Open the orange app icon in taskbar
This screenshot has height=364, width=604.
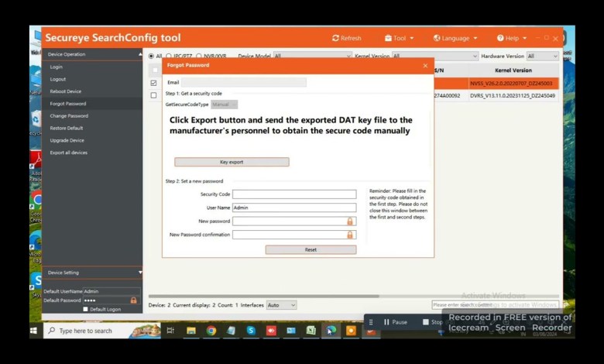pyautogui.click(x=351, y=331)
